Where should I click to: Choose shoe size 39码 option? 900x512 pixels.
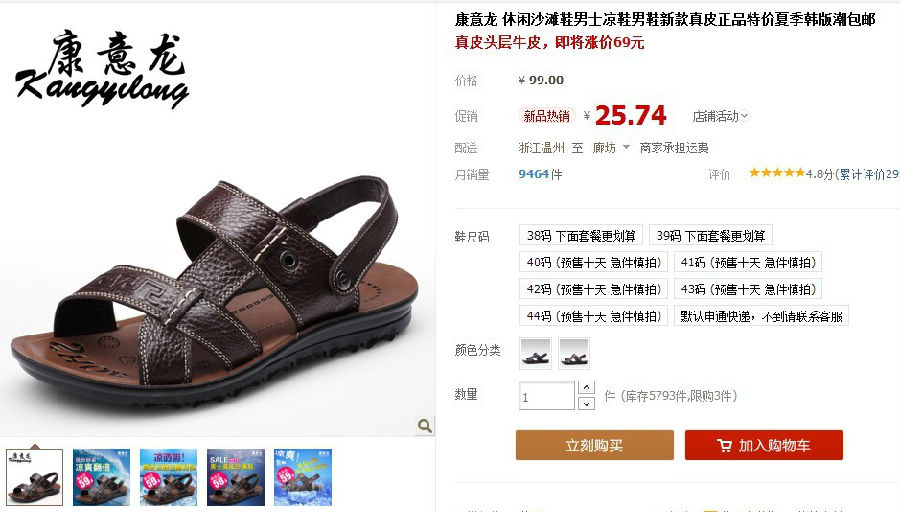click(711, 235)
